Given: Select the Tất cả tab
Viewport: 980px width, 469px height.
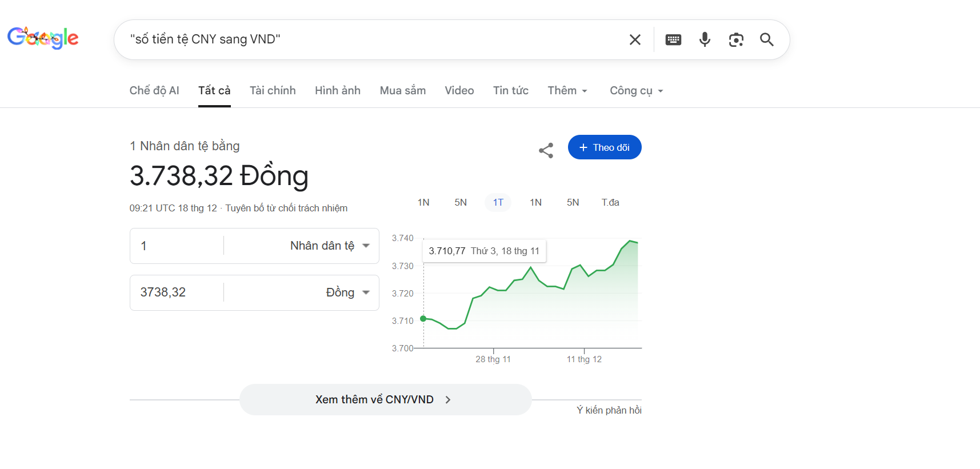Looking at the screenshot, I should coord(214,90).
